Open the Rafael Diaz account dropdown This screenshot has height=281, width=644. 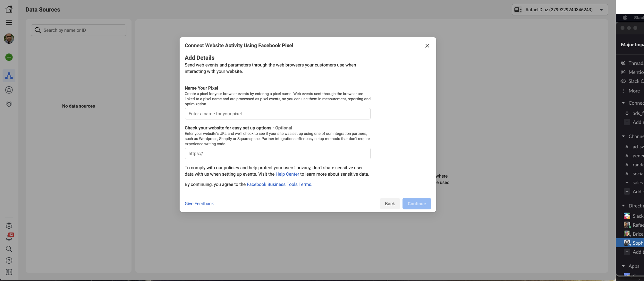point(560,10)
